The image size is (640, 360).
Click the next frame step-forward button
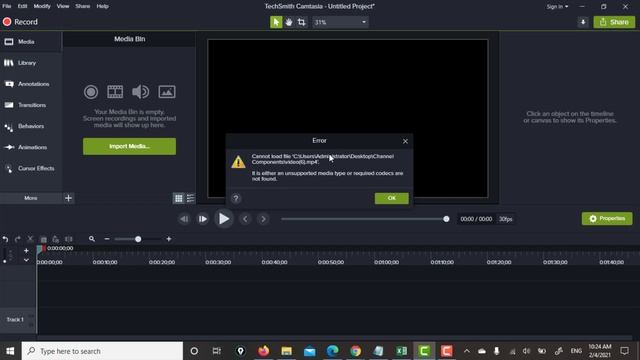click(x=202, y=219)
